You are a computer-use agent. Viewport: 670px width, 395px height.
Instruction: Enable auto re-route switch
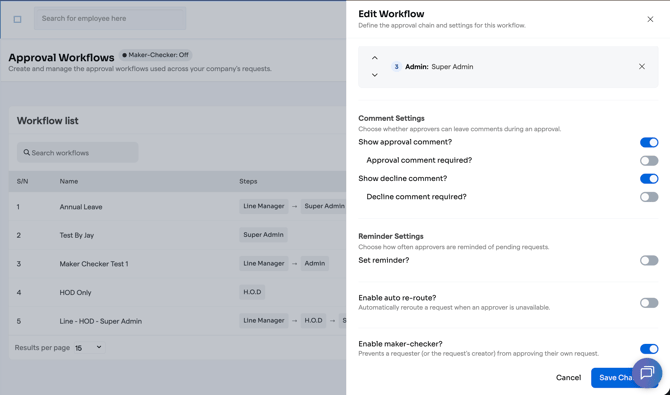[x=649, y=303]
